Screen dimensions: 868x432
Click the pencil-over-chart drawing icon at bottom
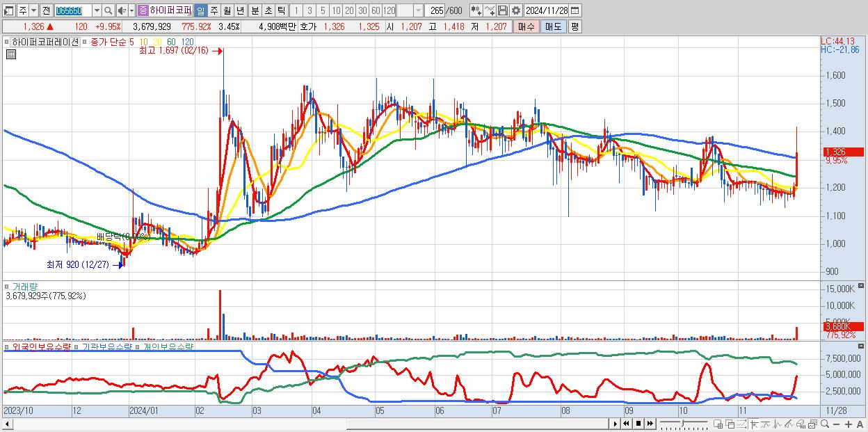[789, 424]
